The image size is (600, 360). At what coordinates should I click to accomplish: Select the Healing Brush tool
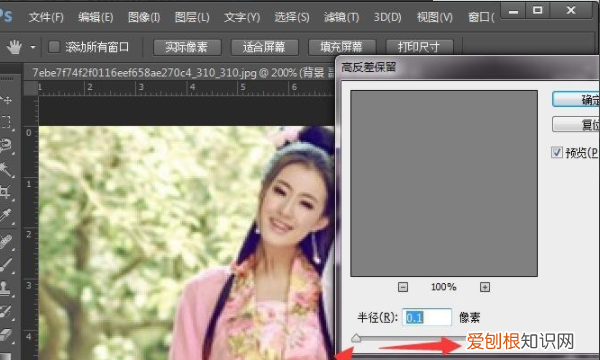click(6, 241)
